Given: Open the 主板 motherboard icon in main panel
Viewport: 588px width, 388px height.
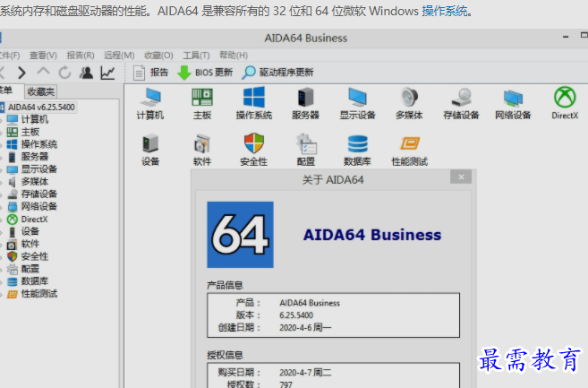Looking at the screenshot, I should 202,103.
